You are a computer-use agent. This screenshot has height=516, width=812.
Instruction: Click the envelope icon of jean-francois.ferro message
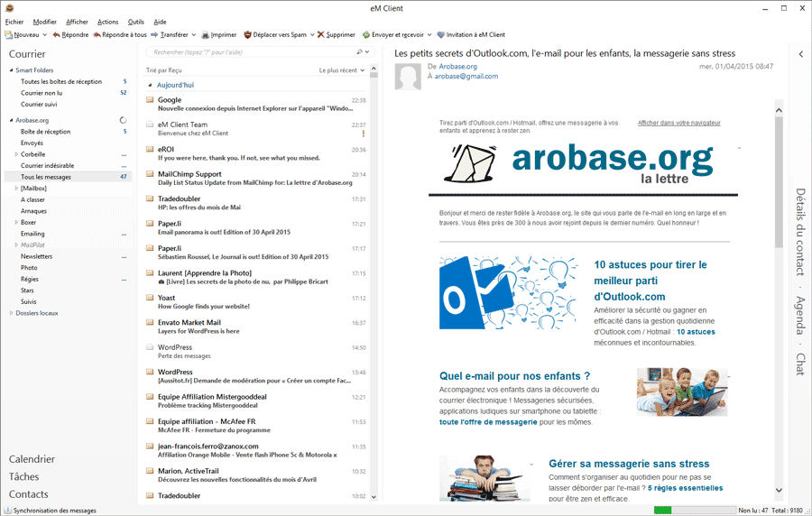pyautogui.click(x=150, y=447)
